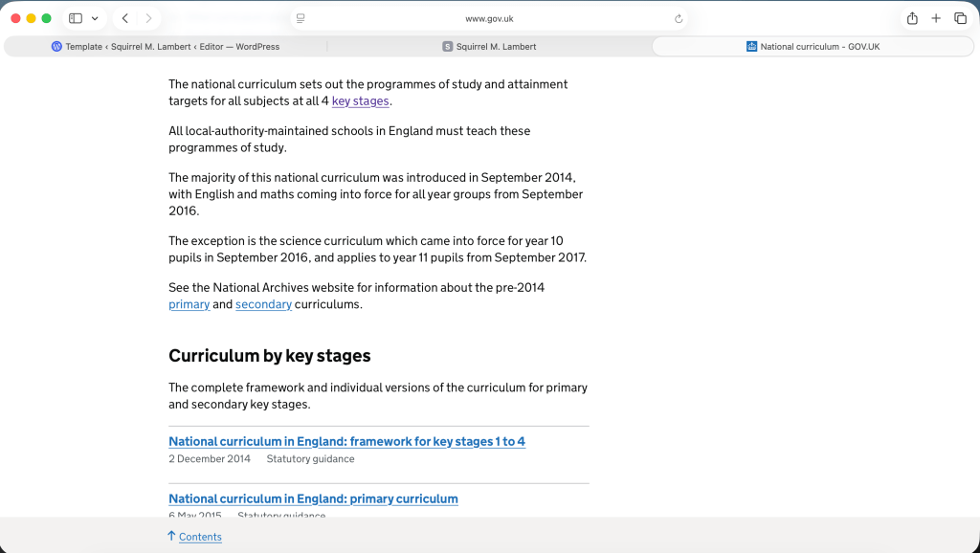
Task: Click the up arrow beside Contents
Action: (171, 536)
